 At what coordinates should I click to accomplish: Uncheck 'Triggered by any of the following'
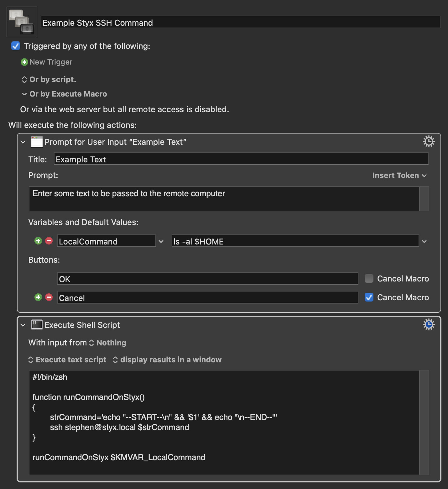(x=16, y=46)
